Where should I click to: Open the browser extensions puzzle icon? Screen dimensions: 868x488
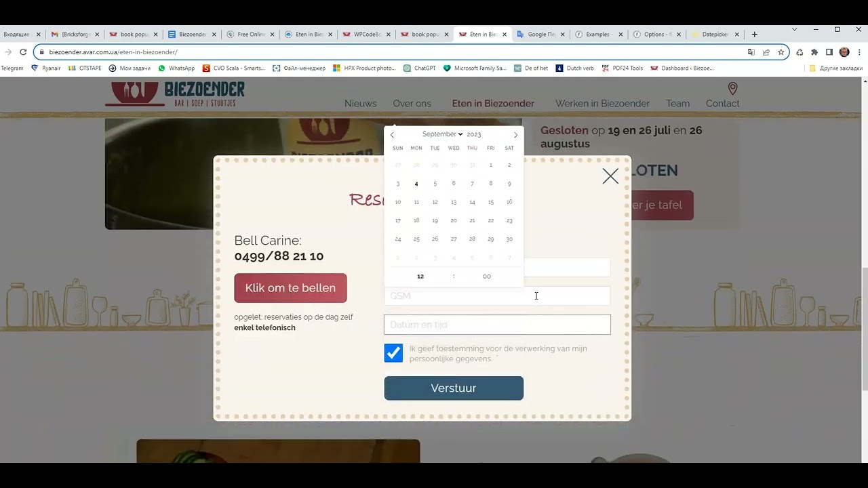814,52
